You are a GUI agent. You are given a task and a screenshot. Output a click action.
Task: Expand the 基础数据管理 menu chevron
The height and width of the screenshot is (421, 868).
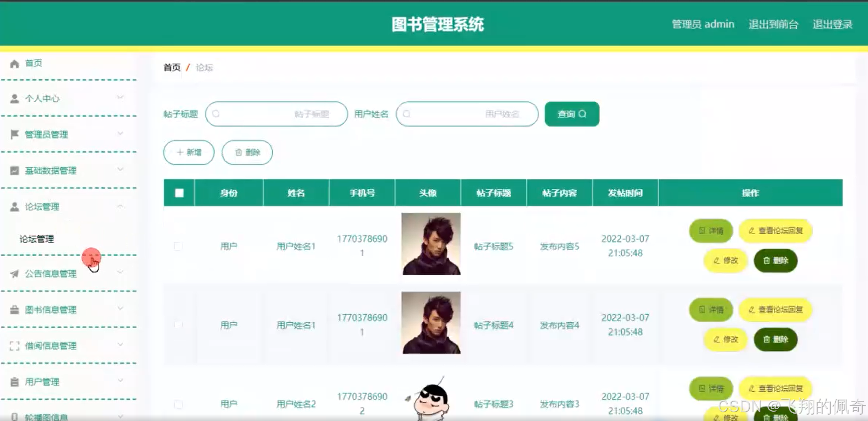click(x=120, y=169)
